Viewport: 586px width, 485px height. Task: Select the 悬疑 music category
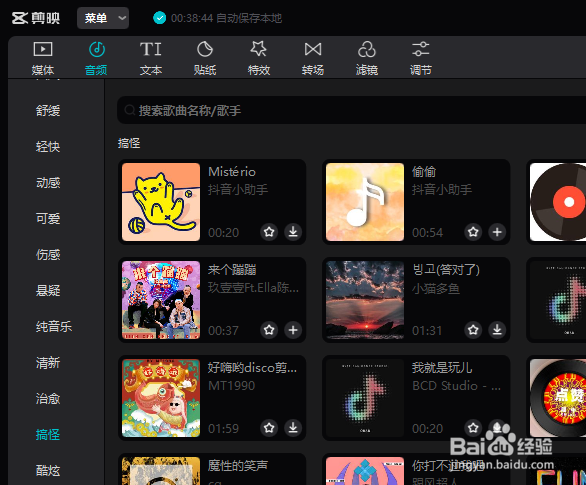click(48, 291)
